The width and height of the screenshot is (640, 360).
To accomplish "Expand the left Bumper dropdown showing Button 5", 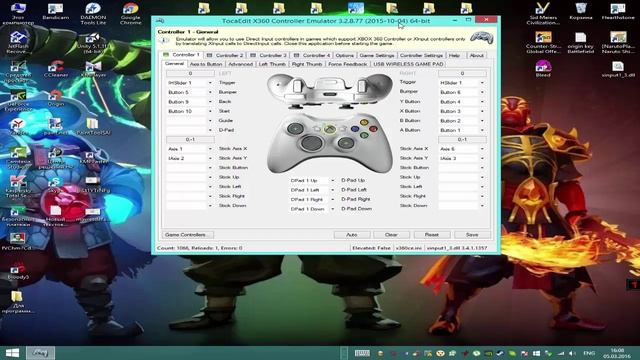I will coord(210,92).
